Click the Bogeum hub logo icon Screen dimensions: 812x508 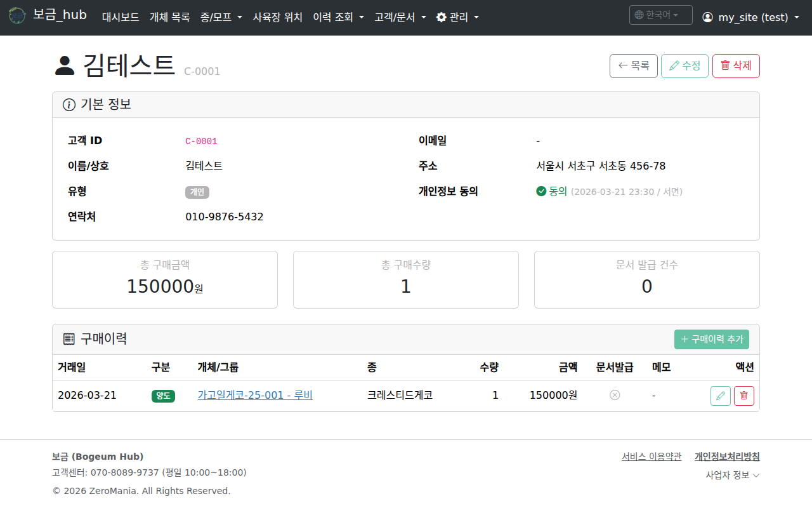tap(17, 16)
